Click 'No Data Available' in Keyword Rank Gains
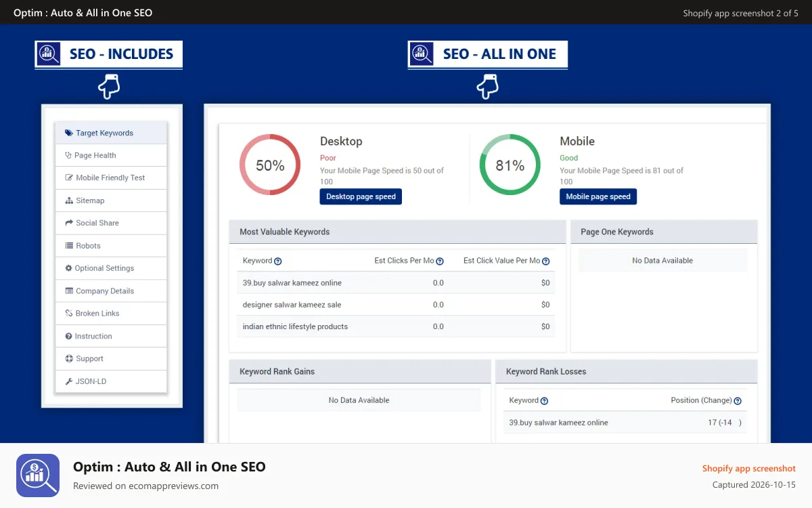Viewport: 812px width, 508px height. [359, 400]
